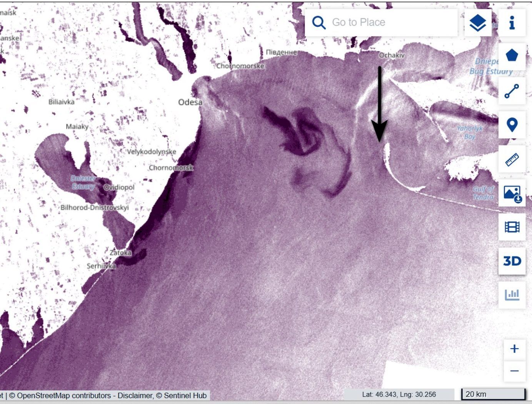Click the Velykodolynske place label
The image size is (532, 404).
click(x=151, y=151)
